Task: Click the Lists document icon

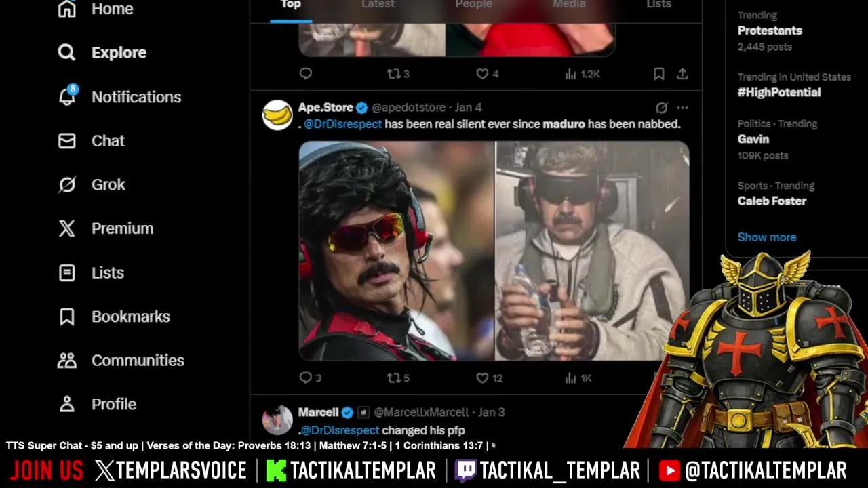Action: pos(66,272)
